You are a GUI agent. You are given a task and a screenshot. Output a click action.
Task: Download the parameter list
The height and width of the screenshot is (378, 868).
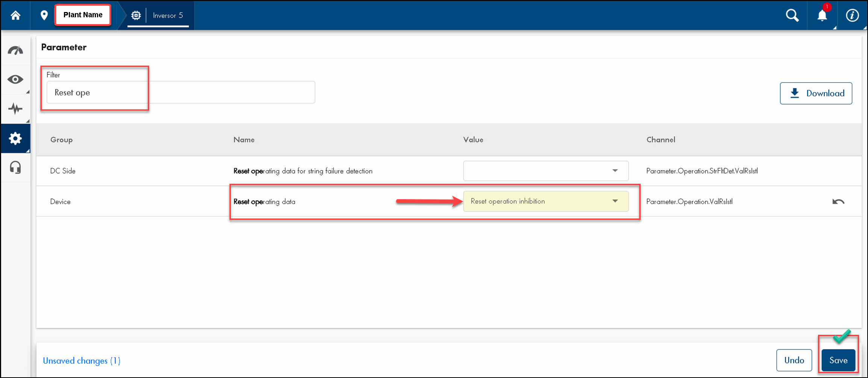(816, 93)
